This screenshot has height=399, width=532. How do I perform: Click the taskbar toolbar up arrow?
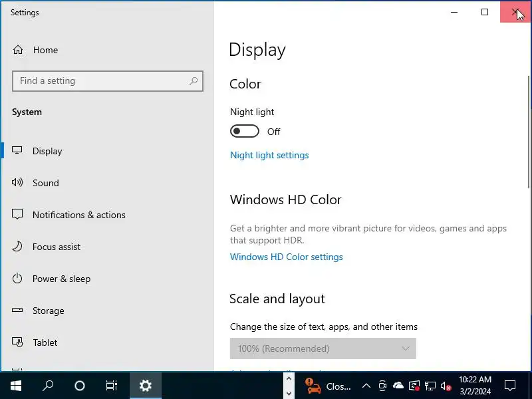[289, 378]
